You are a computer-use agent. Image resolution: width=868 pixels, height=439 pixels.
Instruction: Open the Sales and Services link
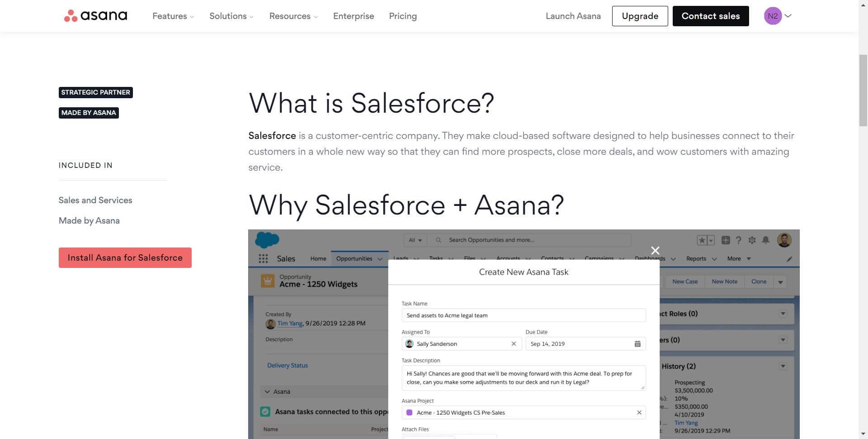pos(95,200)
